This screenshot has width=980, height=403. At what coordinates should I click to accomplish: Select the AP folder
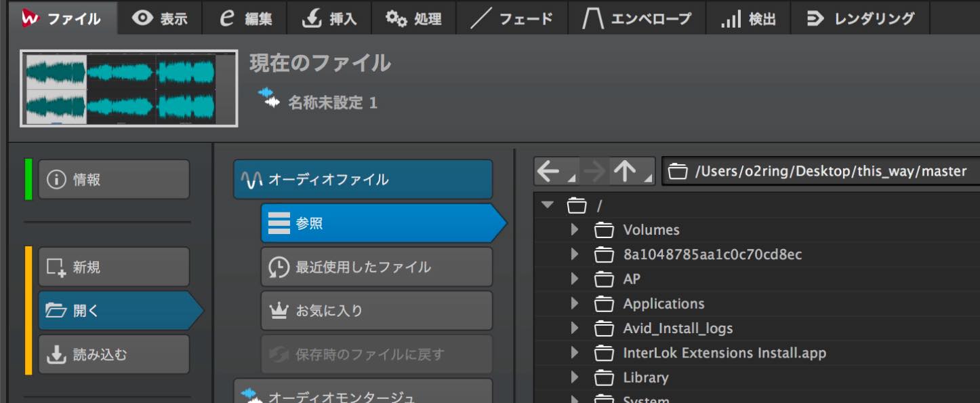pos(756,279)
